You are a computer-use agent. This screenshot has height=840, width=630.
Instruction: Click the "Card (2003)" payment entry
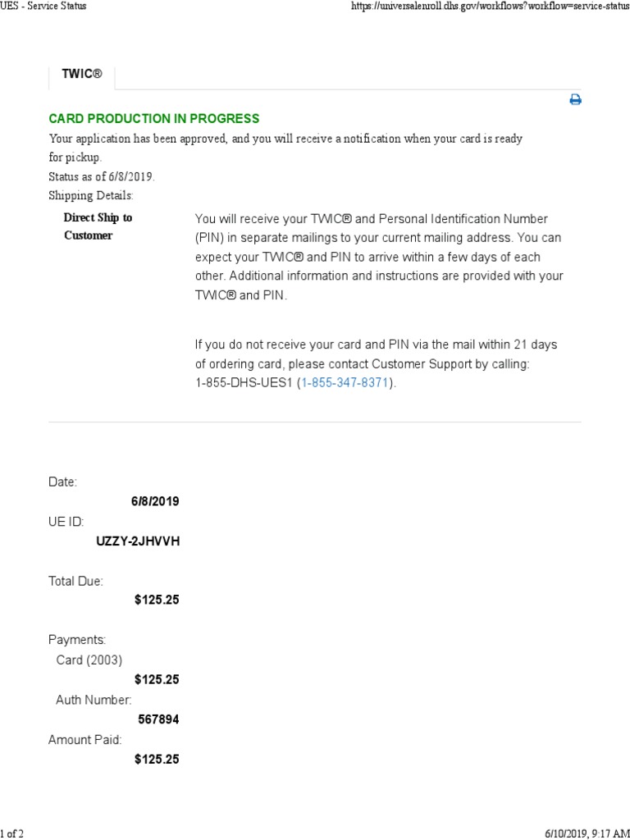tap(89, 660)
